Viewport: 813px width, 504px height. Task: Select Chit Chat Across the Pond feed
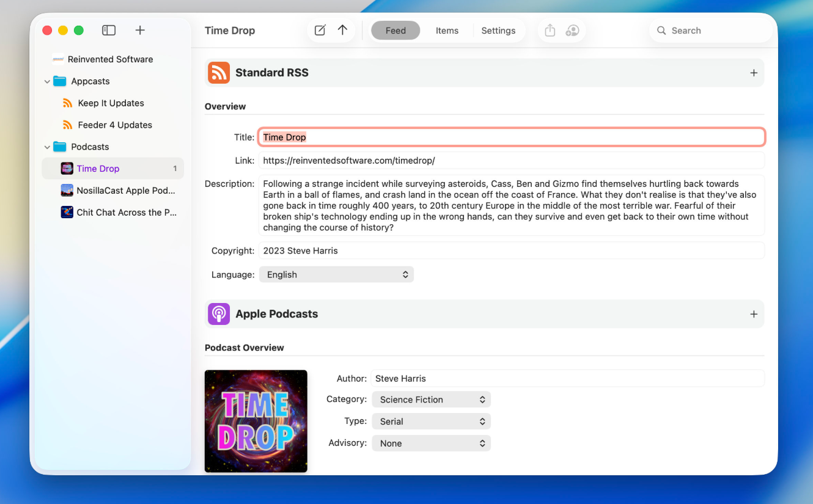pyautogui.click(x=112, y=212)
